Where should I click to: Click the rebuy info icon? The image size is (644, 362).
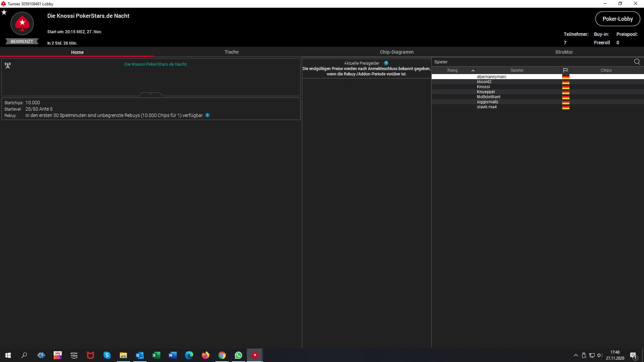[x=207, y=115]
